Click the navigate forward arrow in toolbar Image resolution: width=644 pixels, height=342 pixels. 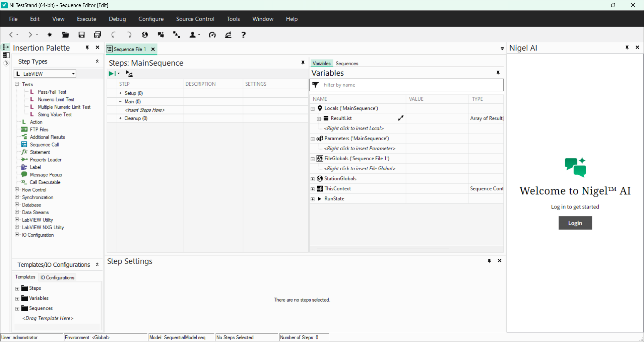click(30, 35)
